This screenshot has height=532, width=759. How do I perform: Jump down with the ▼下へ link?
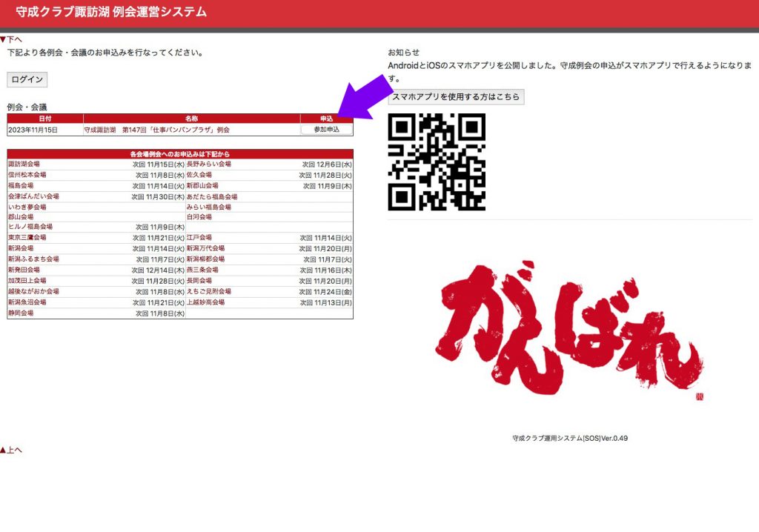(11, 39)
